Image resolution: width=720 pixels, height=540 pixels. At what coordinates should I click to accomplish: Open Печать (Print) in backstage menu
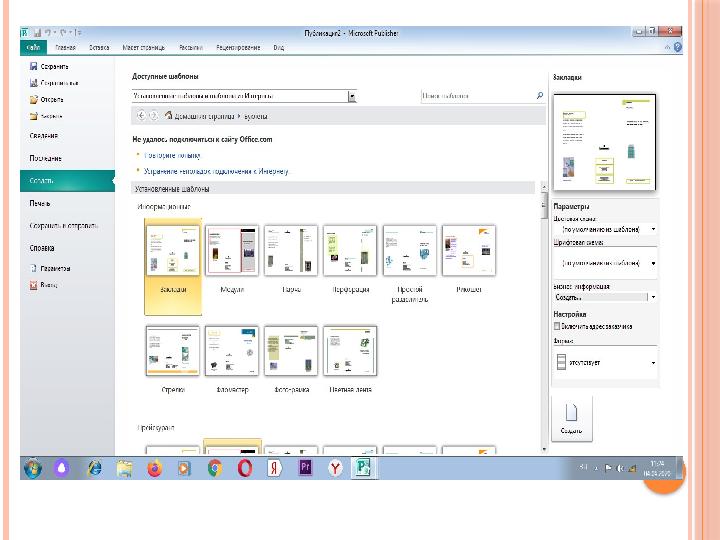[40, 203]
